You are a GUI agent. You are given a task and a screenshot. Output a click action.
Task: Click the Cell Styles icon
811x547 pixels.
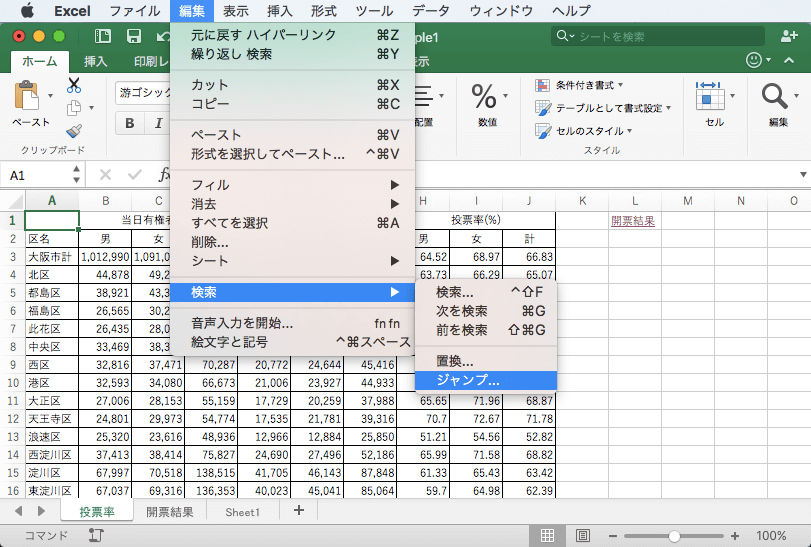(x=543, y=131)
